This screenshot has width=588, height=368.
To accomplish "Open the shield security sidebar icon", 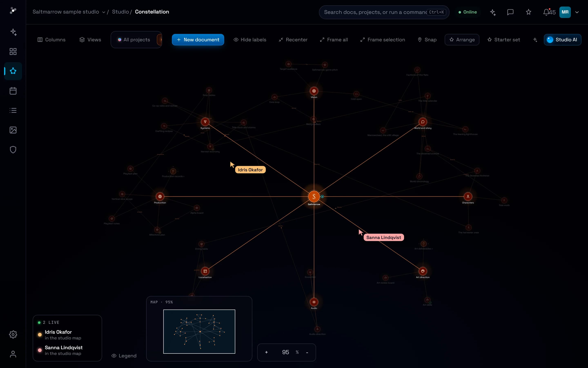I will tap(13, 150).
